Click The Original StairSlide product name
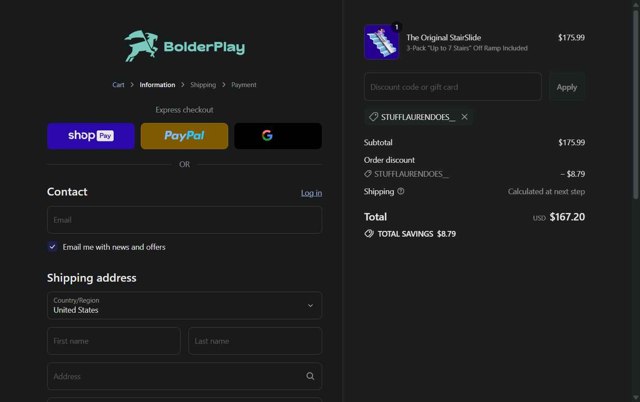This screenshot has height=402, width=640. [x=443, y=38]
